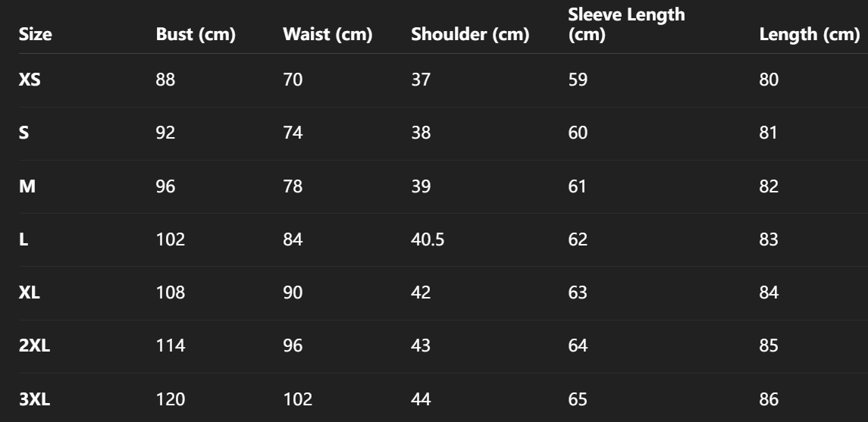Click waist value 78 in M row
The height and width of the screenshot is (422, 868).
click(x=292, y=186)
